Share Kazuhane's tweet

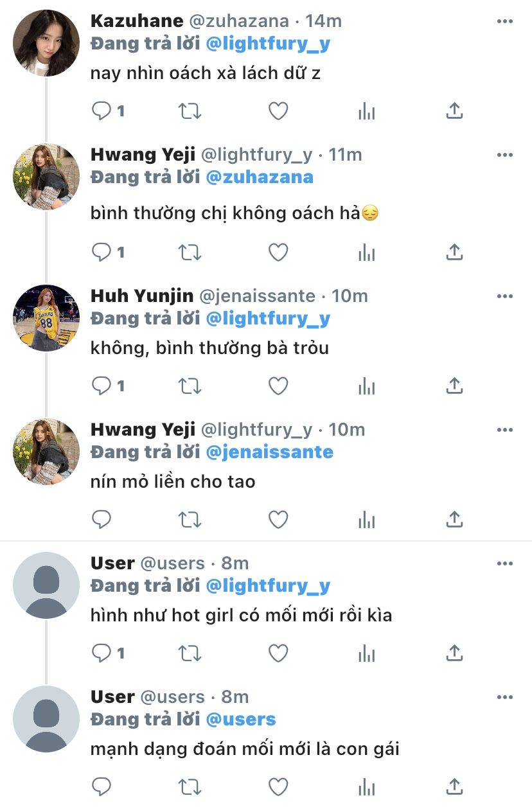pyautogui.click(x=454, y=111)
